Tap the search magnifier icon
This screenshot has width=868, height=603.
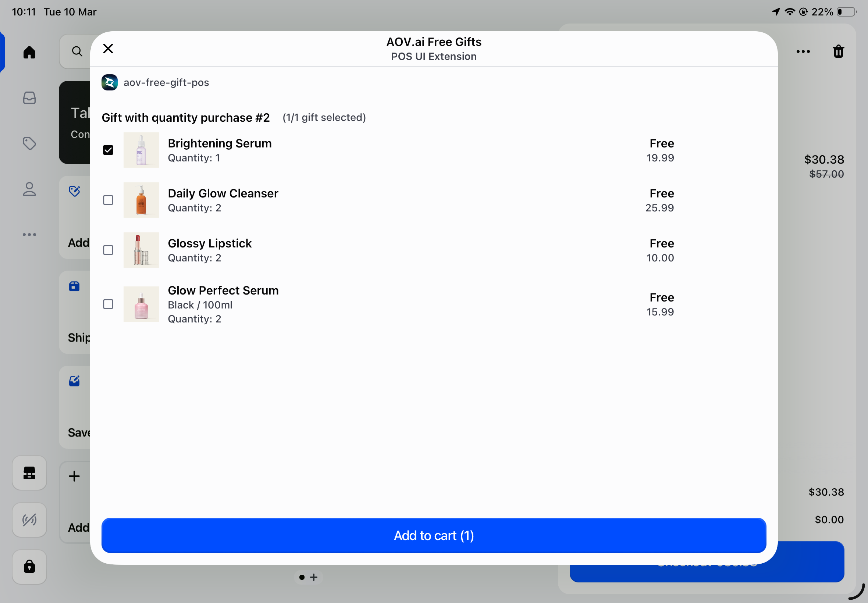[77, 51]
